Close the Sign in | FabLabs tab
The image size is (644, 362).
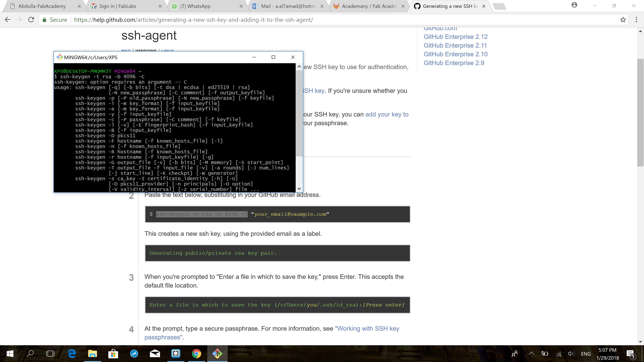[160, 6]
